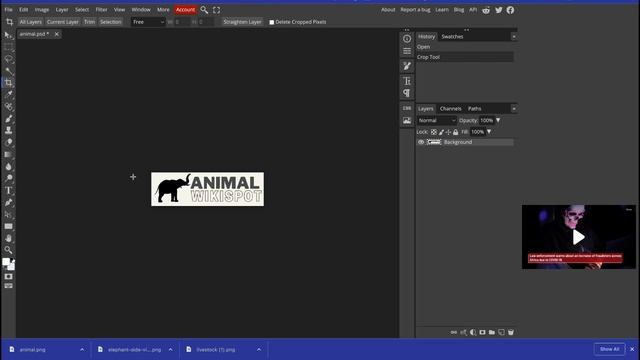Select the Eyedropper tool
640x360 pixels.
[x=8, y=95]
